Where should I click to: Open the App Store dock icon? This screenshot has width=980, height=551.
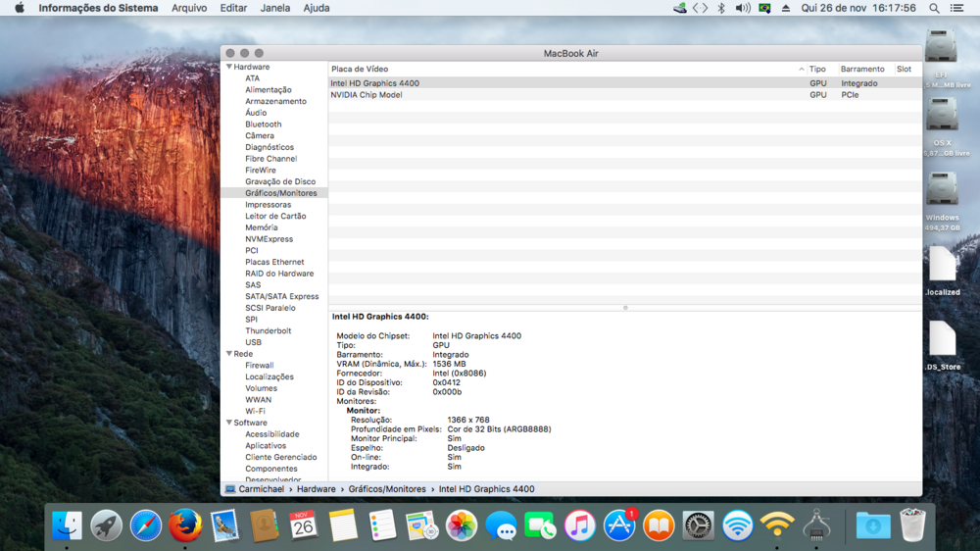click(619, 526)
